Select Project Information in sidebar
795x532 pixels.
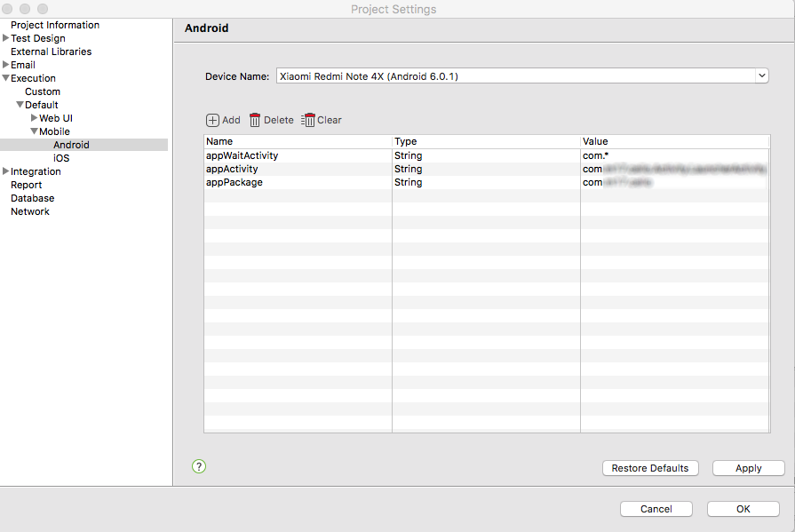55,25
